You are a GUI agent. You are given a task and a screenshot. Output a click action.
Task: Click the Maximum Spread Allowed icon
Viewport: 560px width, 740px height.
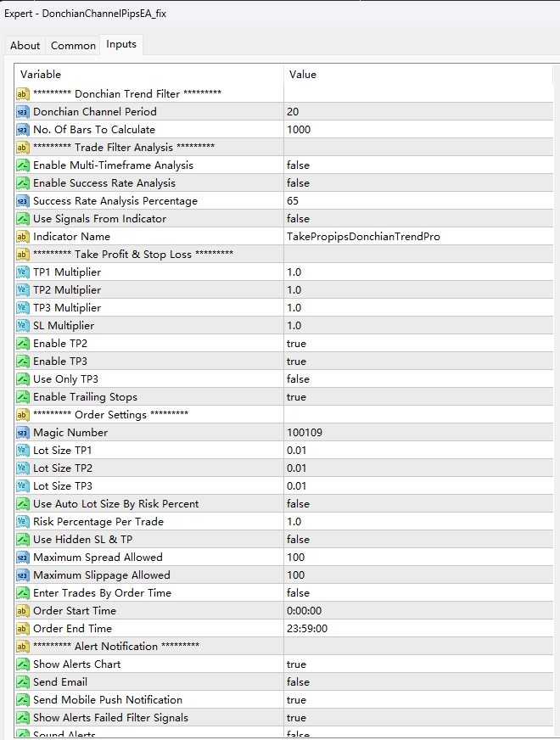pyautogui.click(x=23, y=558)
